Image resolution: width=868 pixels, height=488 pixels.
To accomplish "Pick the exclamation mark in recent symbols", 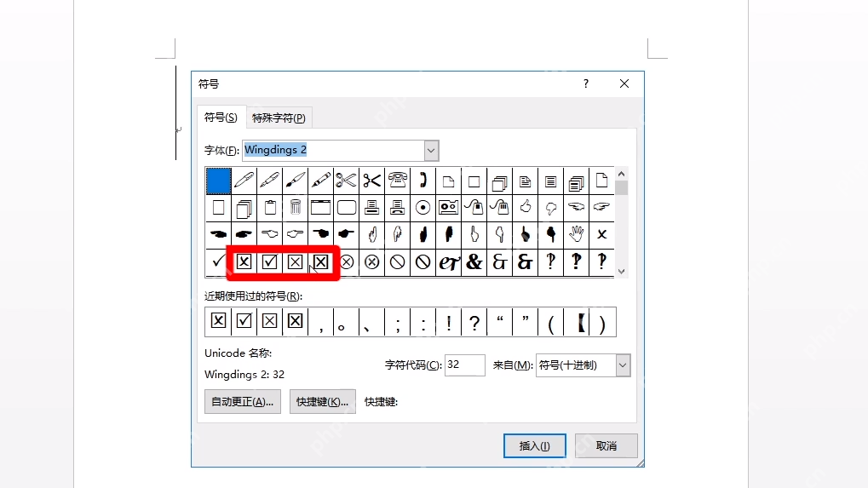I will click(x=448, y=321).
